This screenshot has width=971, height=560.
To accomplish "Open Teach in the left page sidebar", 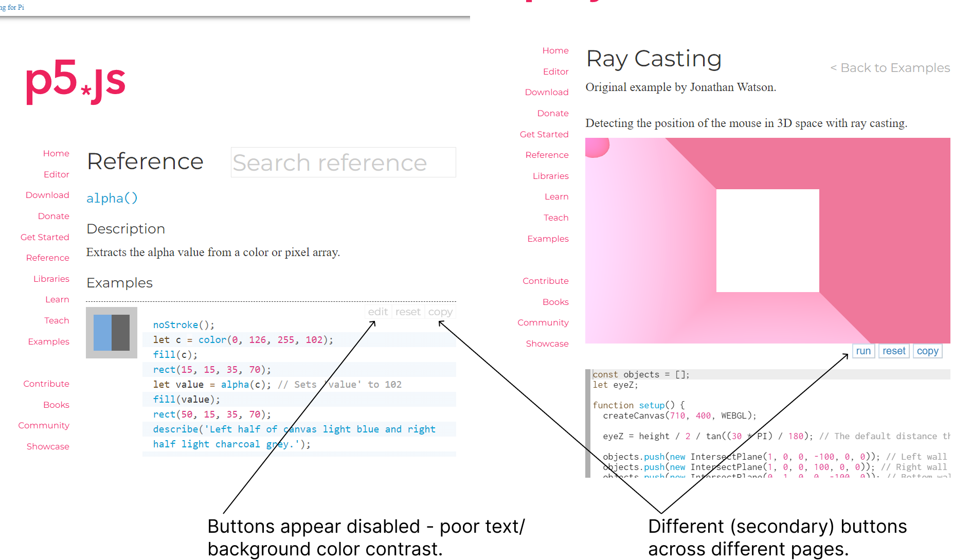I will [57, 320].
